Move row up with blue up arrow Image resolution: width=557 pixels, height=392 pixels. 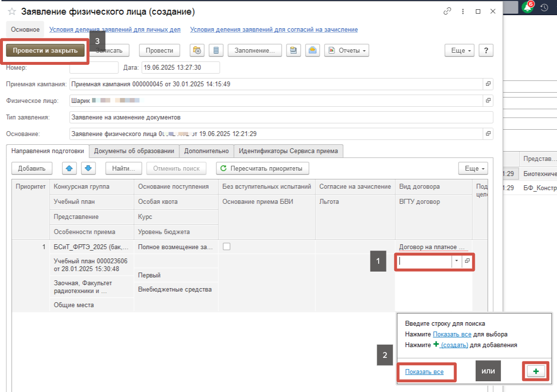click(69, 168)
